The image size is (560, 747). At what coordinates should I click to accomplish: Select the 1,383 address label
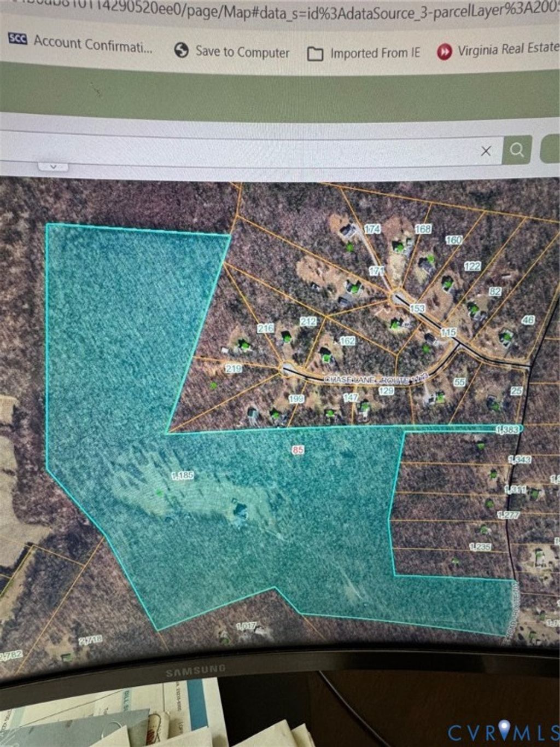507,430
